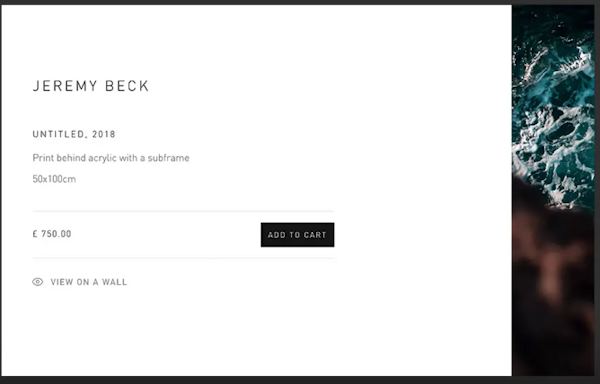Click the year 2018 in the title
The width and height of the screenshot is (600, 384).
(x=104, y=134)
